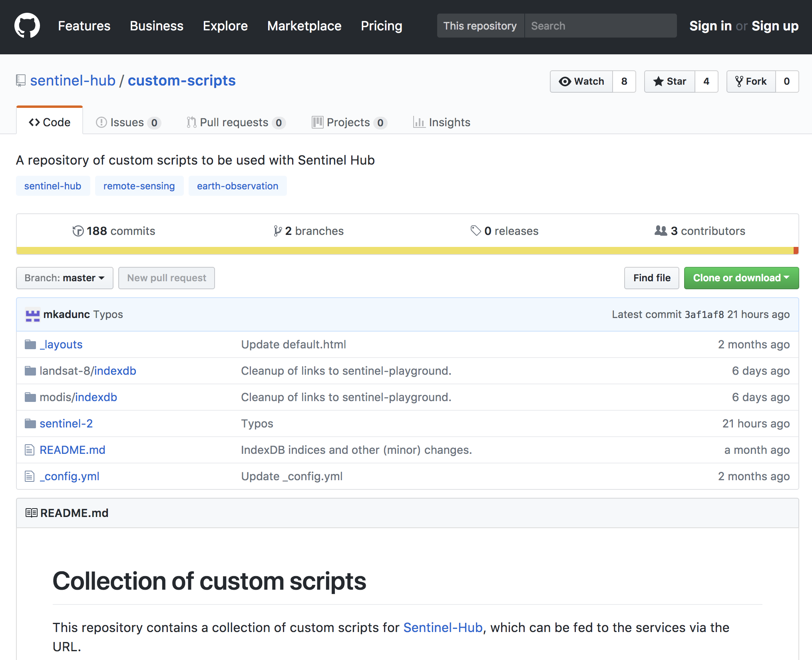Viewport: 812px width, 660px height.
Task: Click the repository Search input field
Action: pos(600,26)
